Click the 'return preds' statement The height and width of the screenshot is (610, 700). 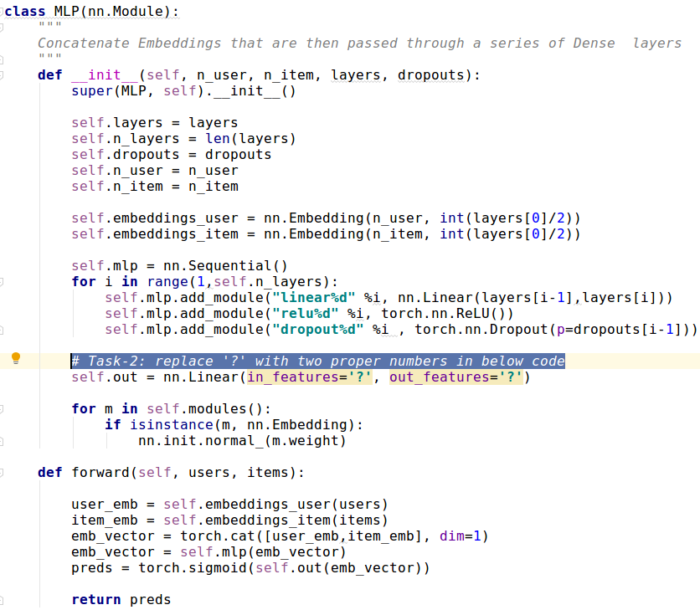click(x=121, y=600)
